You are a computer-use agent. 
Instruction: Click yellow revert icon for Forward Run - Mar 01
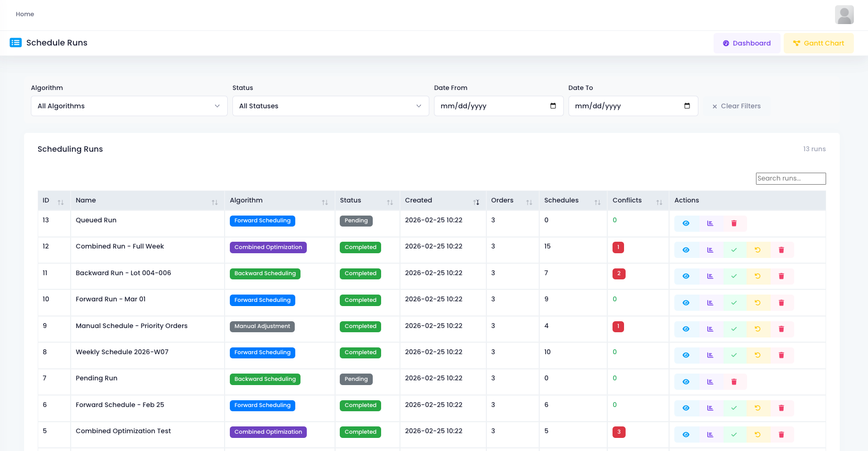coord(758,303)
